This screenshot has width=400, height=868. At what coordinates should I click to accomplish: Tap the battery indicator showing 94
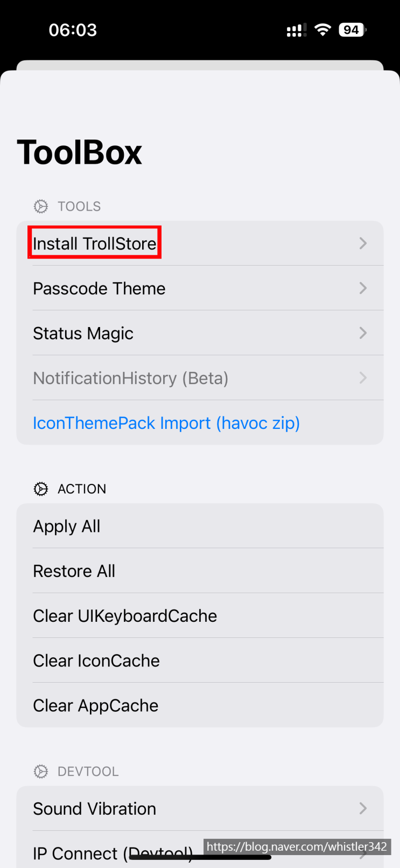[352, 30]
